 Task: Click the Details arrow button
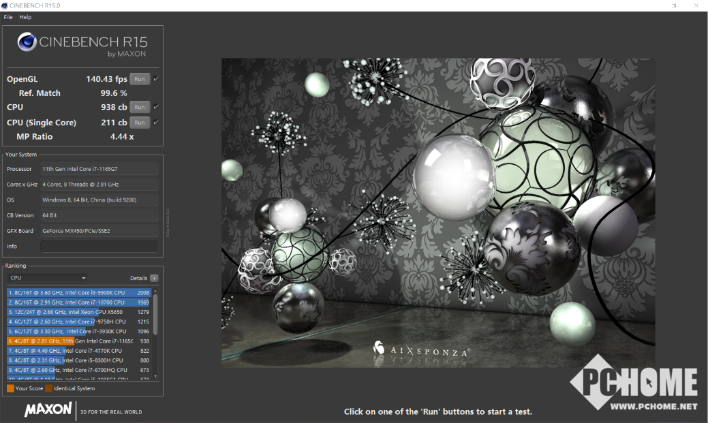pos(154,278)
